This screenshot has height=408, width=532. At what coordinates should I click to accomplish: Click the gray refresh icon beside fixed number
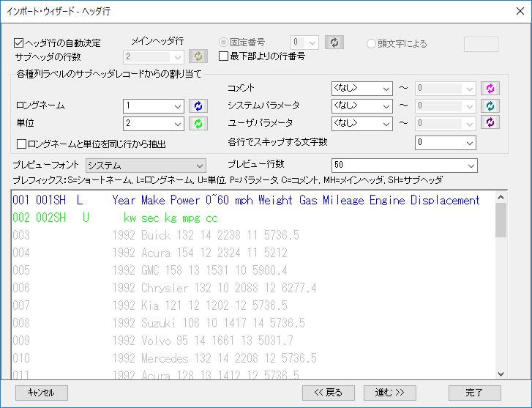coord(334,42)
